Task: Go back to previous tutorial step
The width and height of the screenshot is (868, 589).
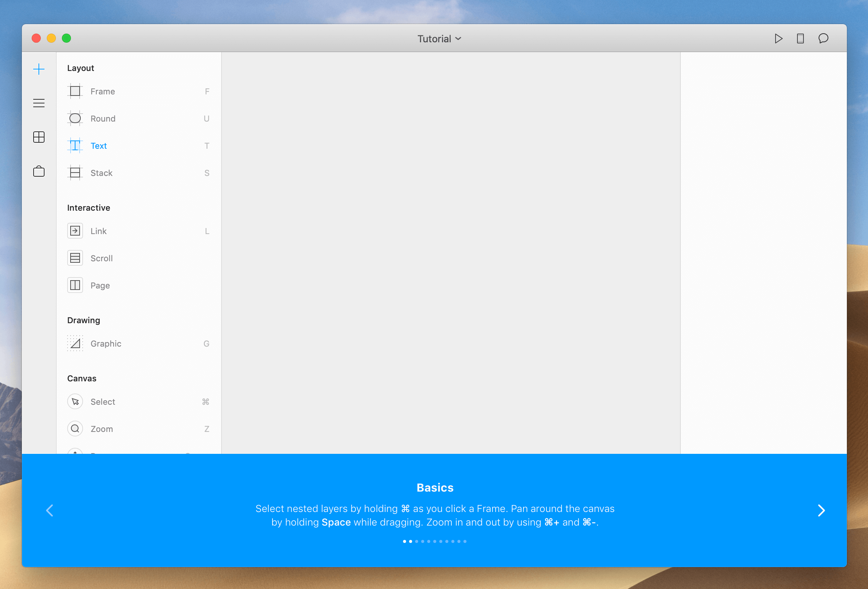Action: (x=49, y=510)
